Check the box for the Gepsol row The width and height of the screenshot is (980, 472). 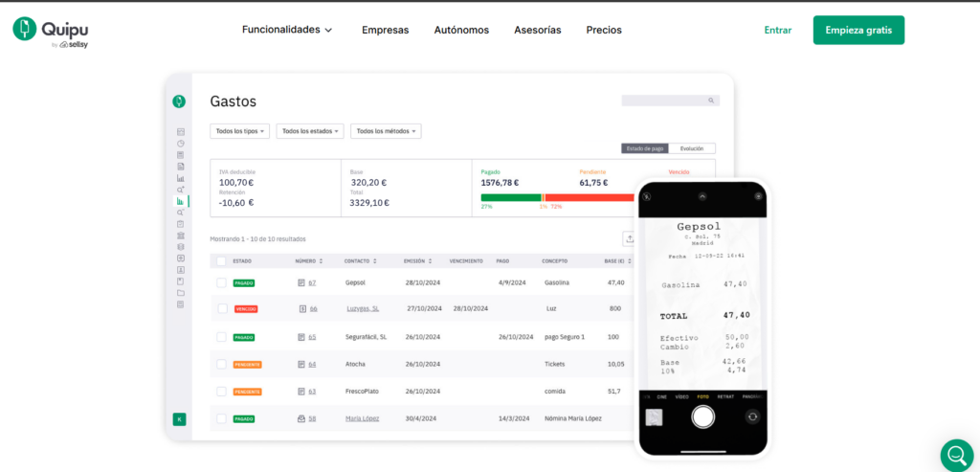point(221,282)
